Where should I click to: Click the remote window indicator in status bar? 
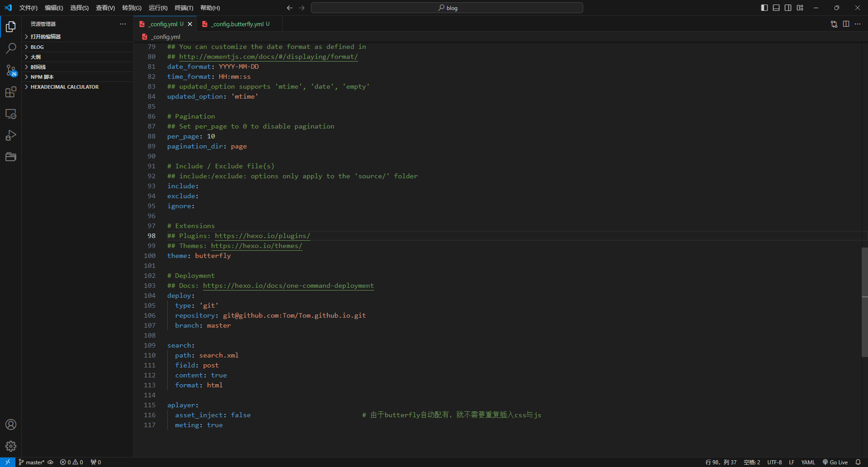click(8, 462)
